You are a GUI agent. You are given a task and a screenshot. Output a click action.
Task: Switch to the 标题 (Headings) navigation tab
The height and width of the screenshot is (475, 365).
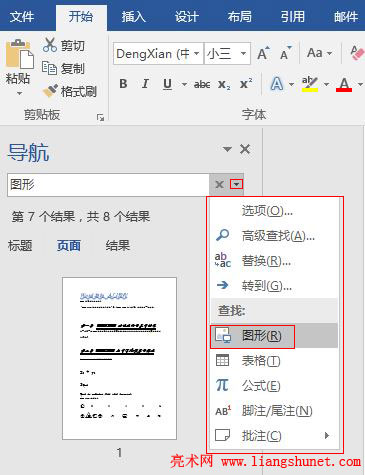point(20,246)
